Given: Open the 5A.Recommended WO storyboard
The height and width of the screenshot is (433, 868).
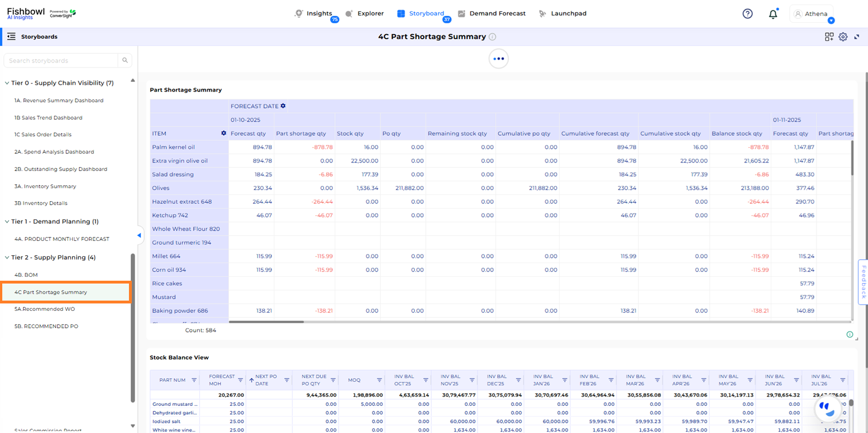Looking at the screenshot, I should point(44,309).
